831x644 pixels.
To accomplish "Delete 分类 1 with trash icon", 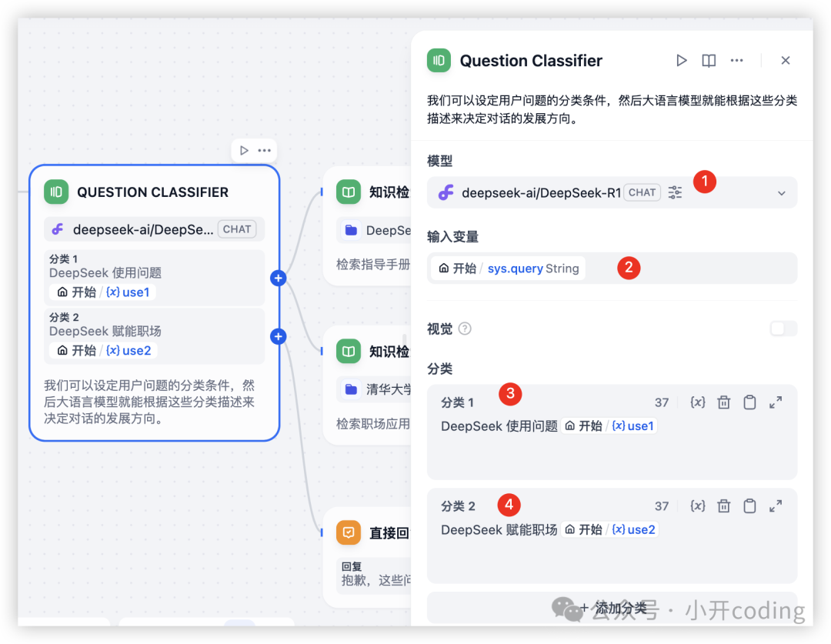I will [x=723, y=402].
